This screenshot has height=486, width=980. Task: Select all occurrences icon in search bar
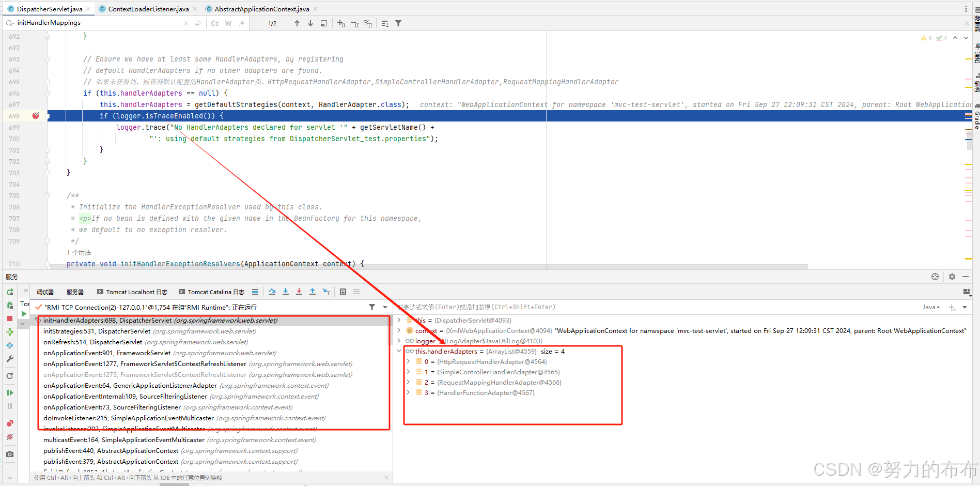point(368,23)
